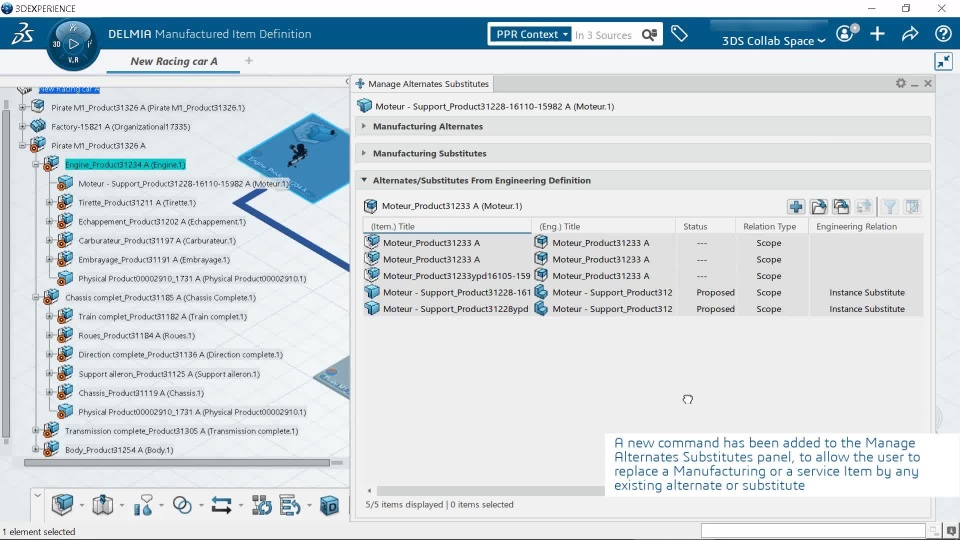This screenshot has height=540, width=960.
Task: Add a new tab with plus button
Action: [x=249, y=61]
